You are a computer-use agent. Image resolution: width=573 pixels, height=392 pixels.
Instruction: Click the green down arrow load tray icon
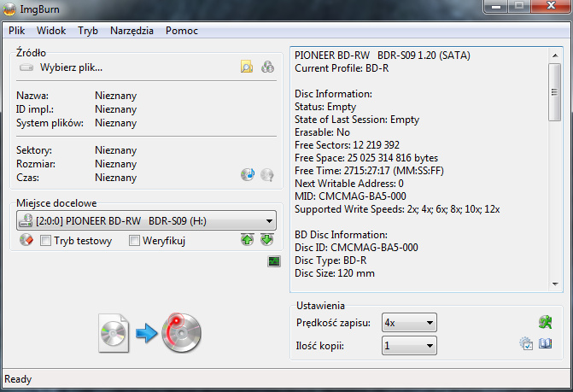tap(267, 240)
